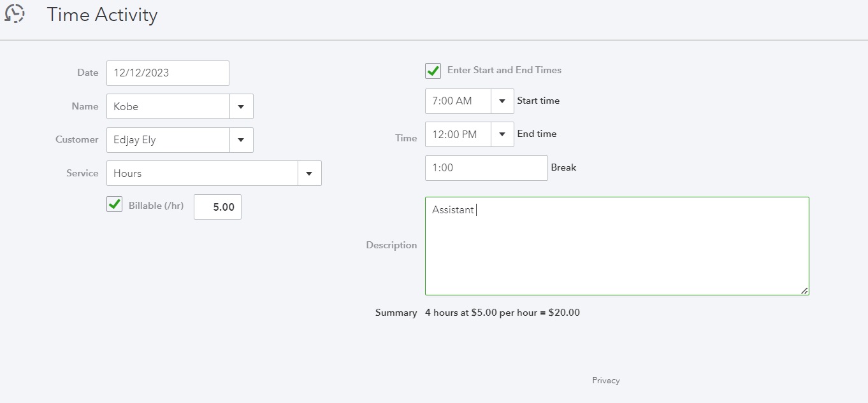Click the Name field showing Kobe

click(168, 106)
